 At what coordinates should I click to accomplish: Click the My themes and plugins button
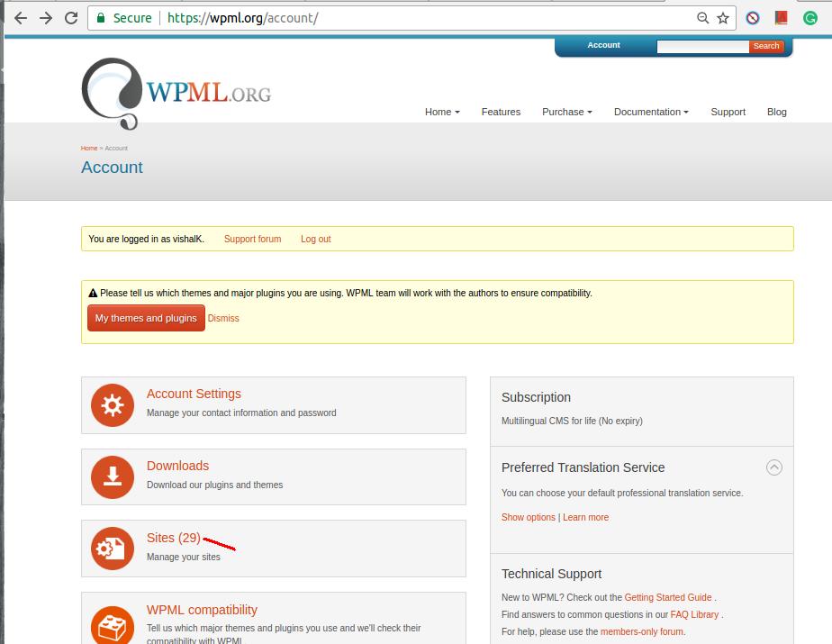[x=146, y=318]
